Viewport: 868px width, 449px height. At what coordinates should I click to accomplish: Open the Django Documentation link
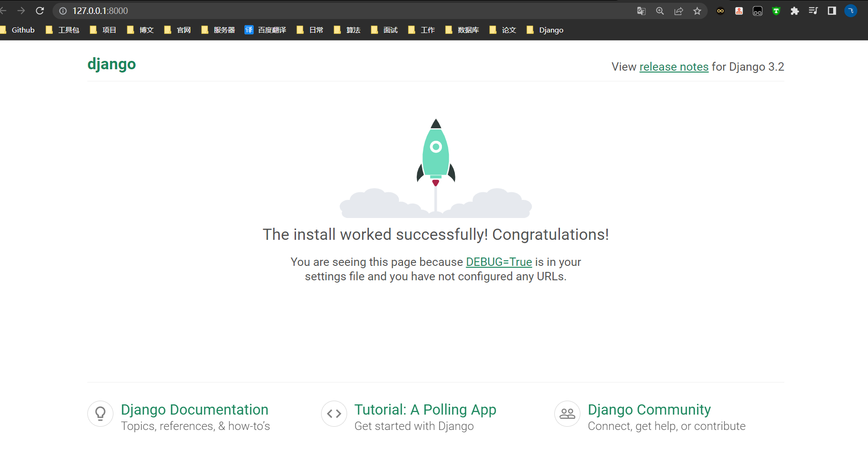(x=195, y=409)
